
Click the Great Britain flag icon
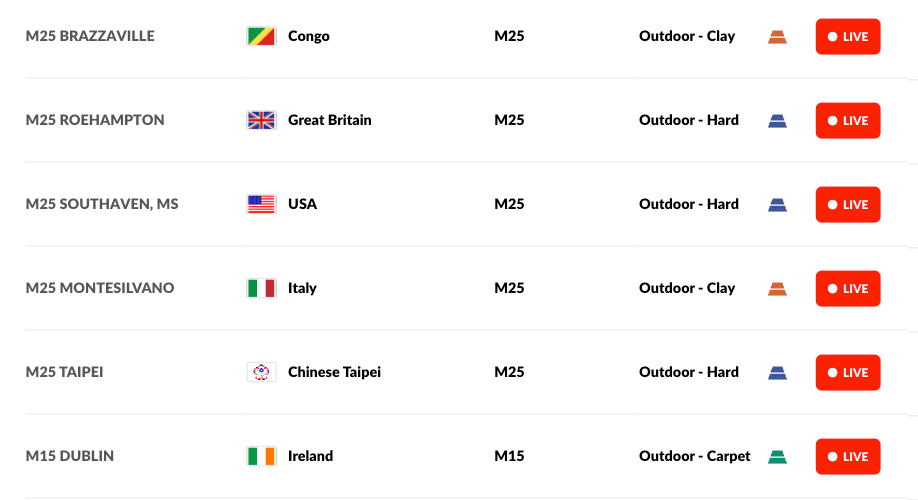[x=261, y=120]
